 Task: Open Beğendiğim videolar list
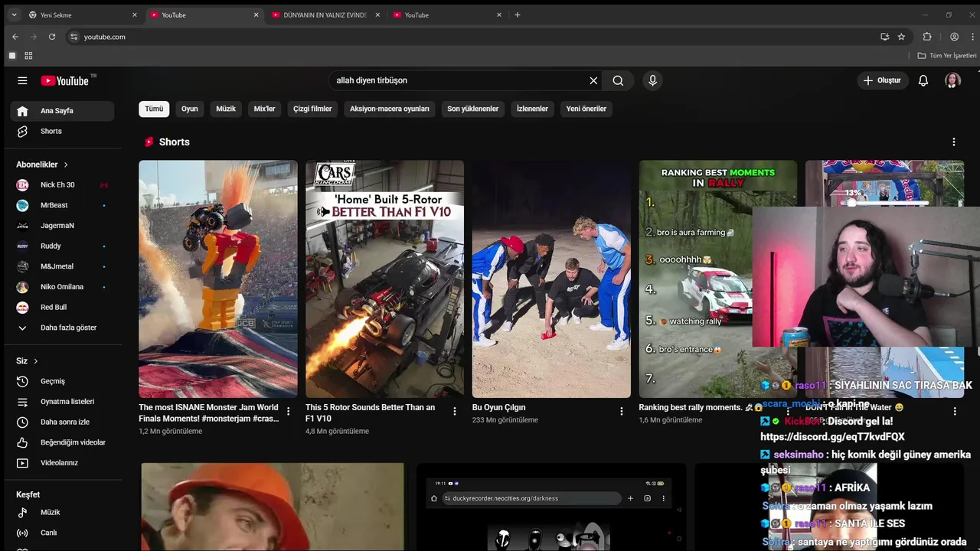pos(62,442)
